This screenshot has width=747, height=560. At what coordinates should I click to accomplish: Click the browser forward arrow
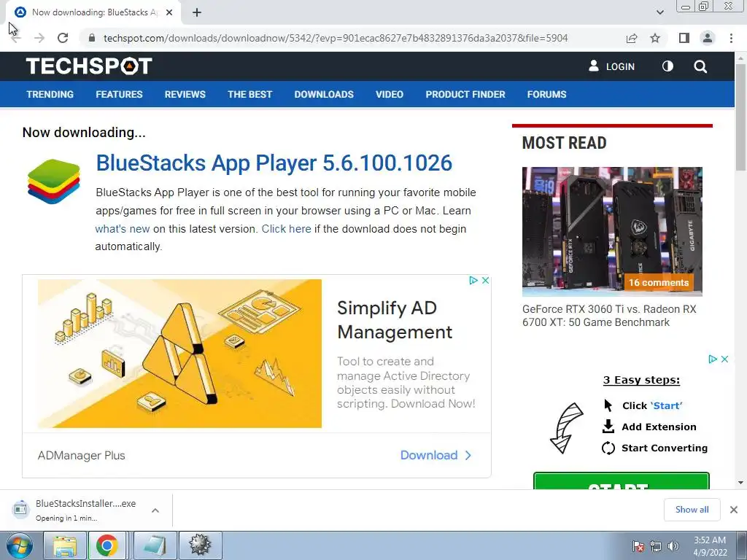click(39, 38)
